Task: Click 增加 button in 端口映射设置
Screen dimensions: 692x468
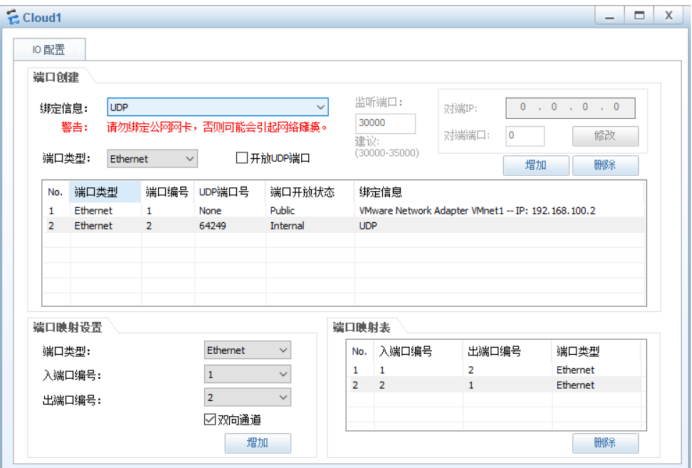Action: tap(258, 443)
